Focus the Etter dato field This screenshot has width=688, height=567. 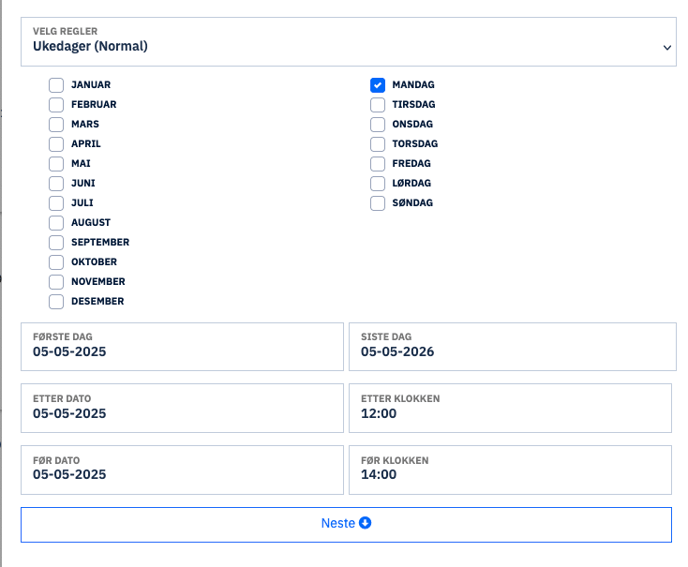pyautogui.click(x=182, y=408)
